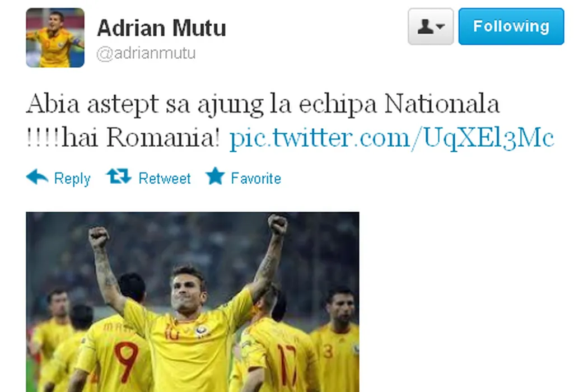588x392 pixels.
Task: Click the Retweet arrows icon
Action: pos(119,176)
